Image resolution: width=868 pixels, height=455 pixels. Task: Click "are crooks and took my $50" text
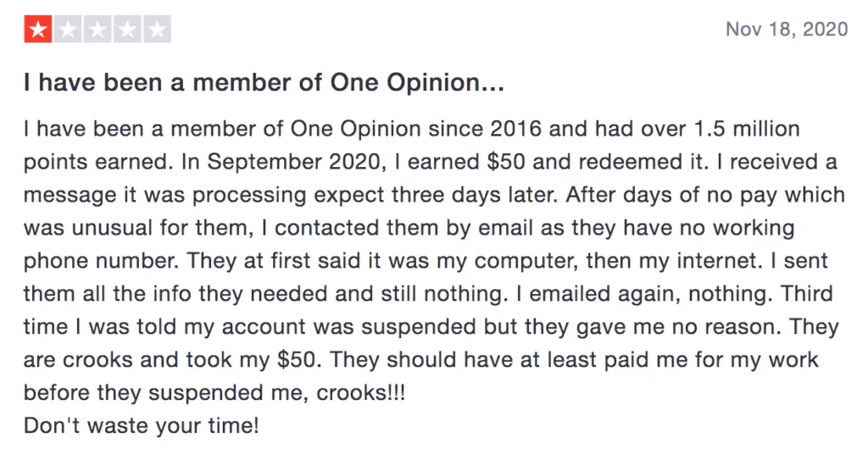(170, 360)
